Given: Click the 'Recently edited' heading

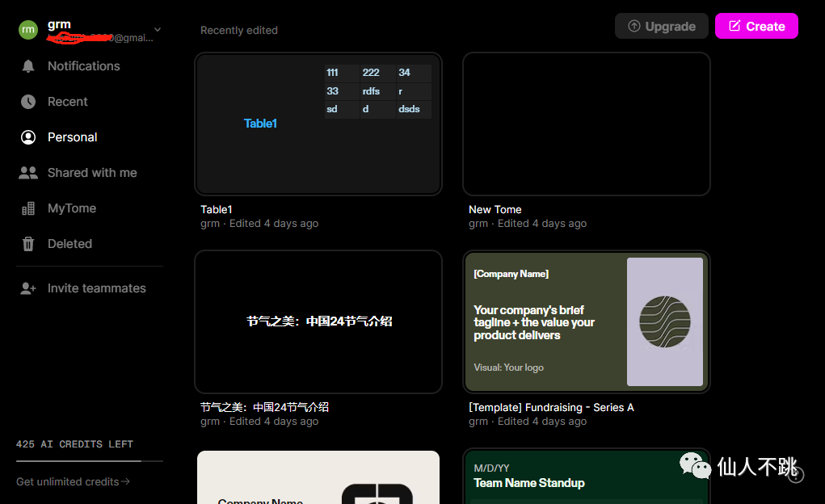Looking at the screenshot, I should click(239, 31).
